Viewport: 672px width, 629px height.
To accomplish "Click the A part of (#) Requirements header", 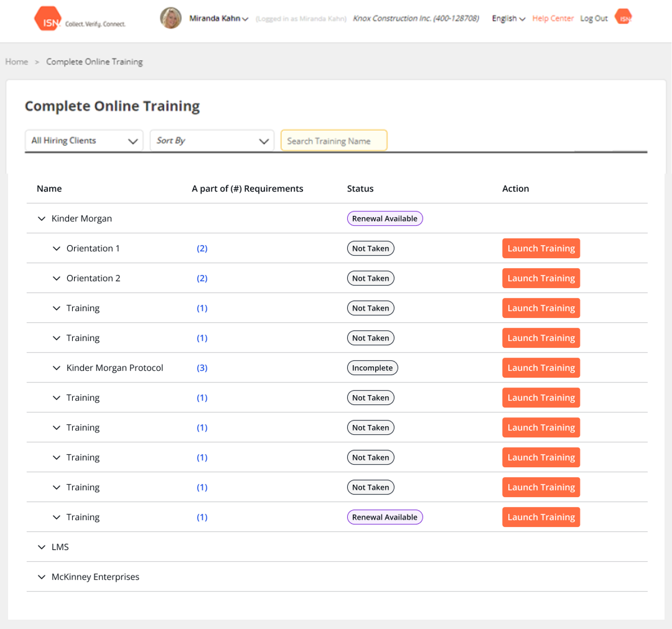I will (247, 189).
